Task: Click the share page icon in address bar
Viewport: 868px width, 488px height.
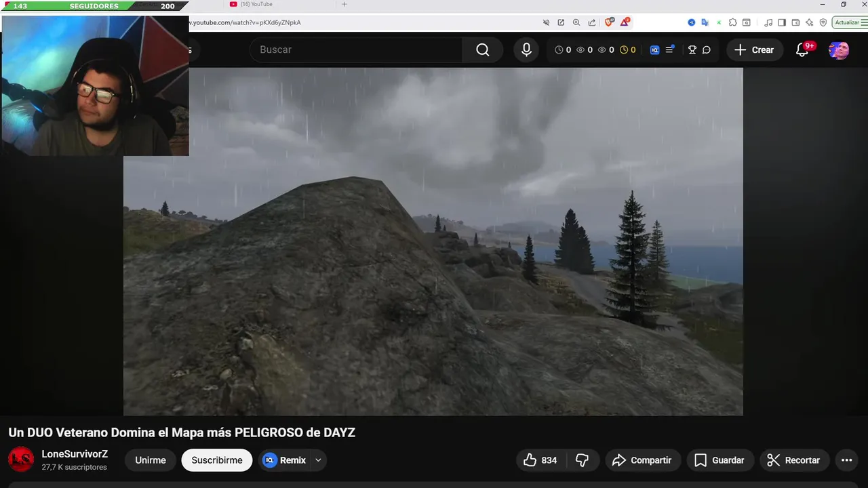Action: point(592,22)
